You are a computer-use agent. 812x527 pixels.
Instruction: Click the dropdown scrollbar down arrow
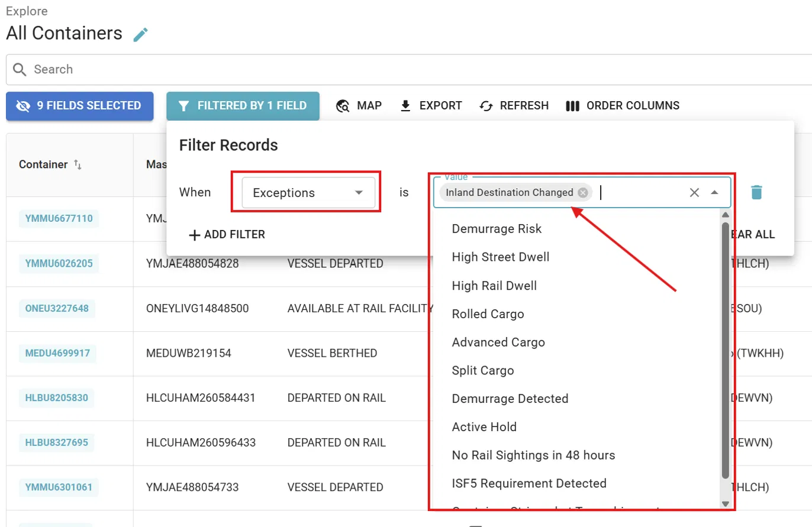(726, 503)
